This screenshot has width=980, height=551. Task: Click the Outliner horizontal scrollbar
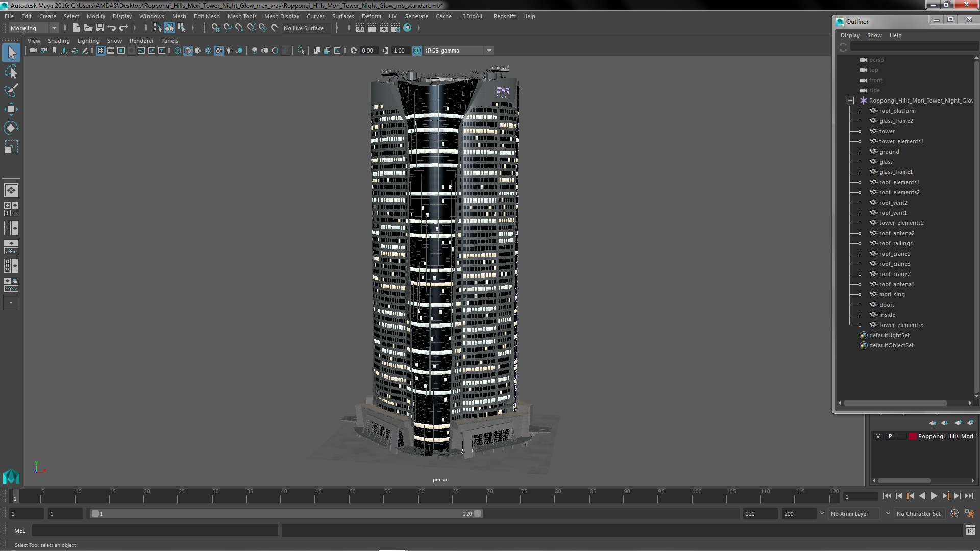896,403
